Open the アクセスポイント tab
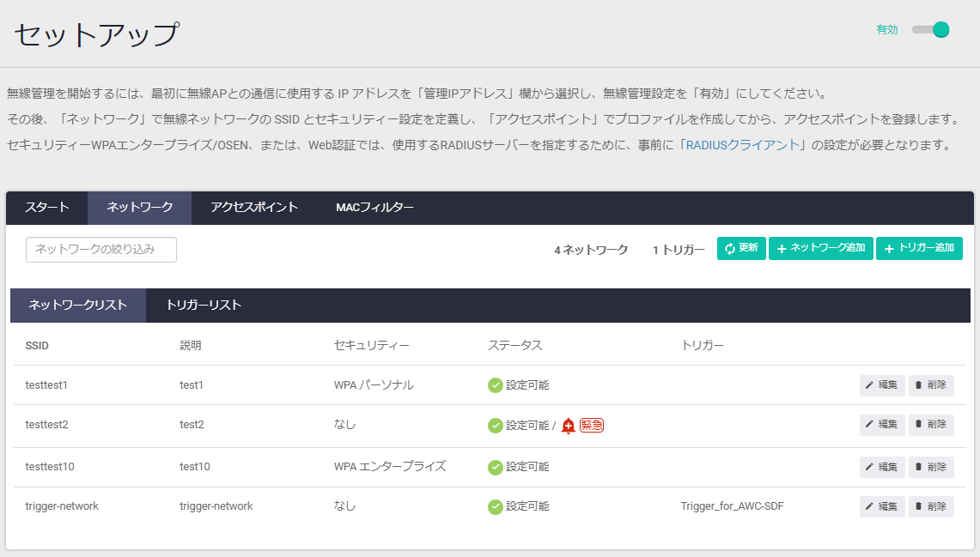The width and height of the screenshot is (980, 557). pyautogui.click(x=254, y=208)
